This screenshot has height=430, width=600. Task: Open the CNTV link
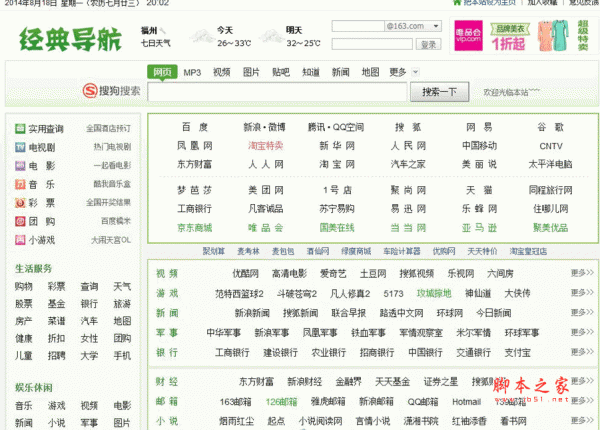pyautogui.click(x=551, y=146)
